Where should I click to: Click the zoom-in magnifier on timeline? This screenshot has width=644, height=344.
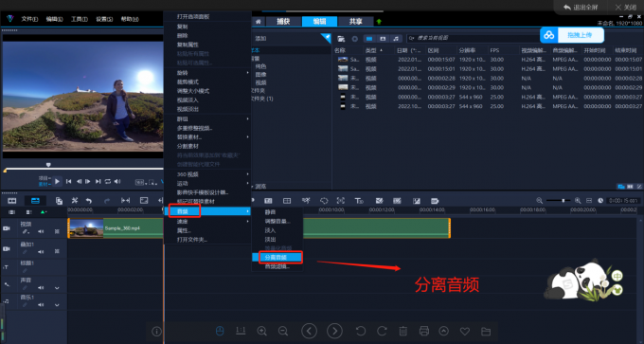tap(578, 201)
